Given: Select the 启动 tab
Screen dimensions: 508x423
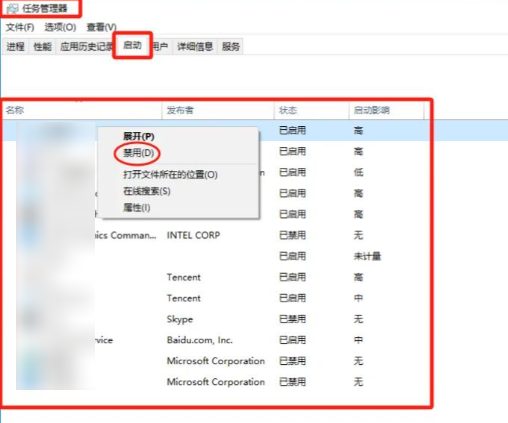Looking at the screenshot, I should click(x=132, y=45).
